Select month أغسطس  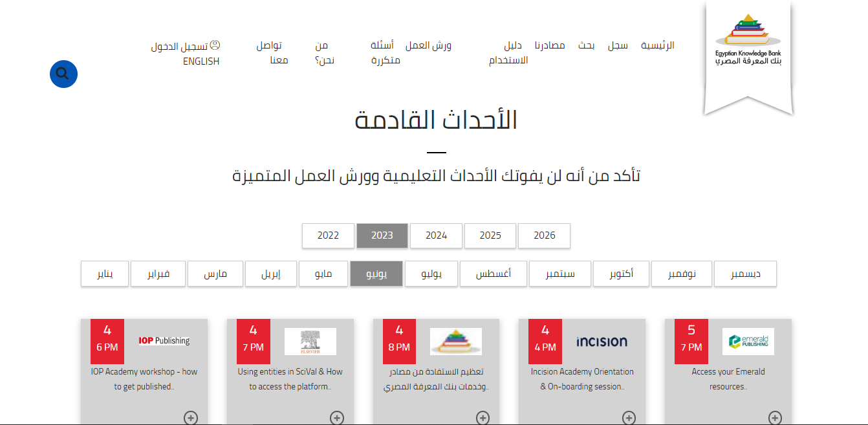pyautogui.click(x=494, y=274)
